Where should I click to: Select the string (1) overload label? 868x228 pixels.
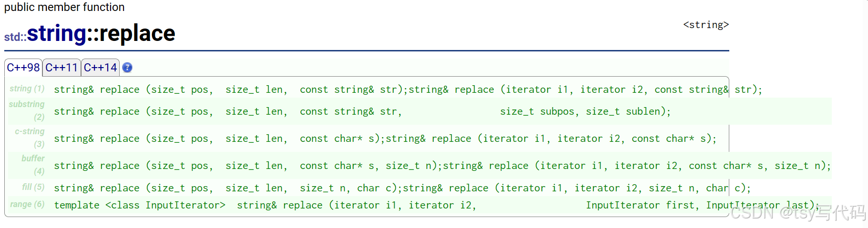(27, 89)
